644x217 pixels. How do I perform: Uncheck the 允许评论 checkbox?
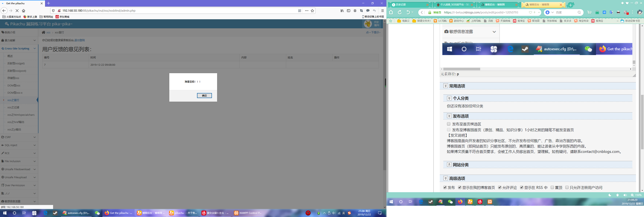click(x=500, y=187)
